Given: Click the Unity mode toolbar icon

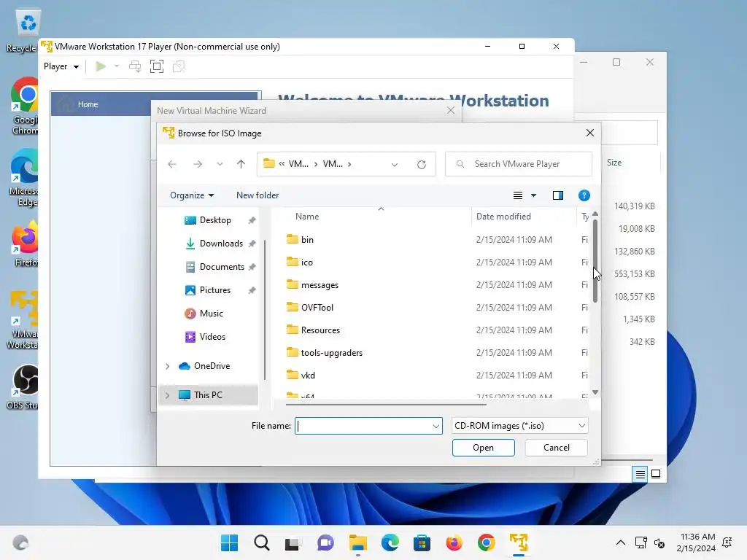Looking at the screenshot, I should pyautogui.click(x=179, y=66).
